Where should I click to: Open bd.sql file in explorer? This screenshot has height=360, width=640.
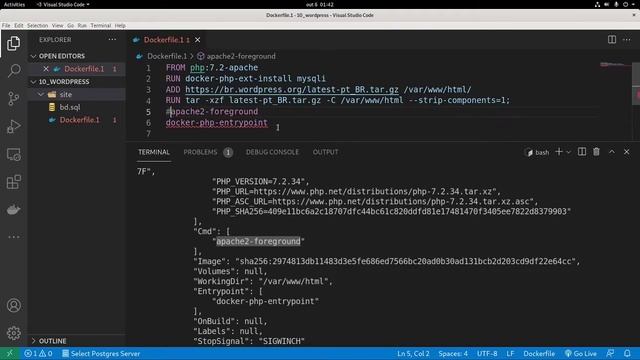tap(76, 107)
